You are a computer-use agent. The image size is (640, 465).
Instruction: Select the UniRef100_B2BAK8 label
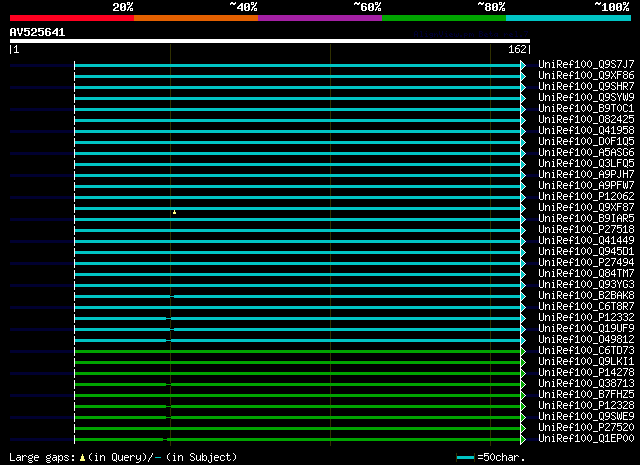(x=586, y=296)
